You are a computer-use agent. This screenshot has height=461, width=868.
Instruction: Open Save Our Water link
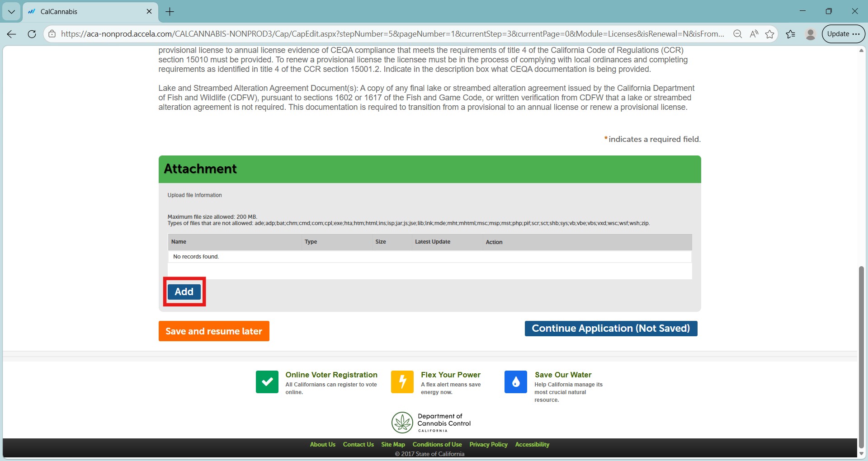point(563,375)
